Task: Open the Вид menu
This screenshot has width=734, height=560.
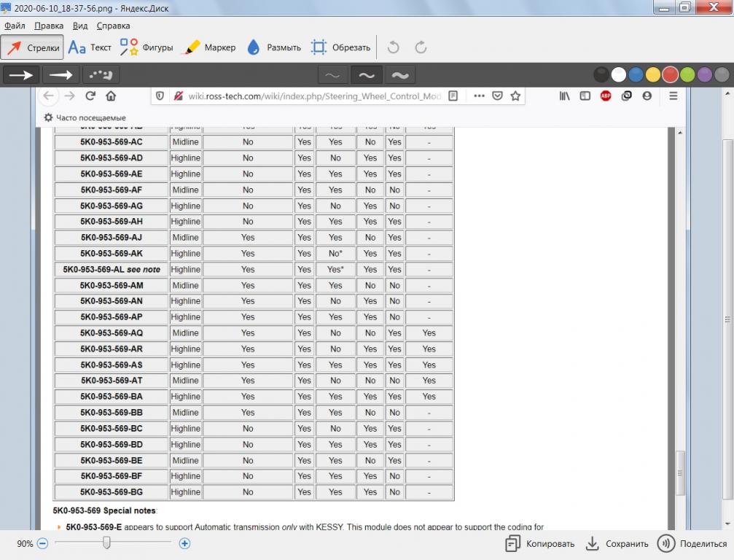Action: click(x=80, y=26)
